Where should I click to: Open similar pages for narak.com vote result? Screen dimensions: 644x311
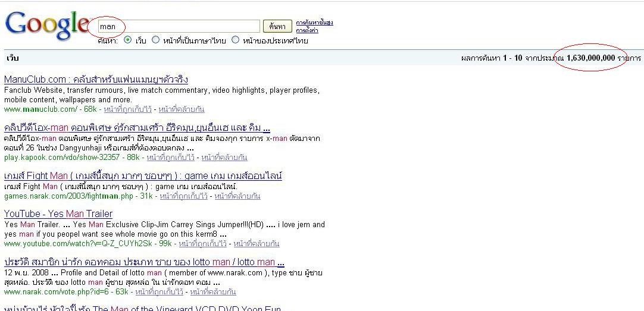tap(214, 292)
